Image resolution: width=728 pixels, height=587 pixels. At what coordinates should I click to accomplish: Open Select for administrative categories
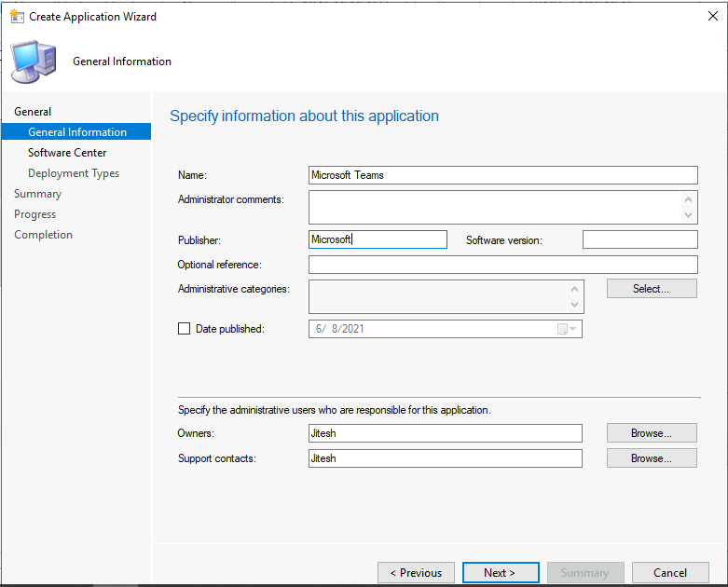click(x=652, y=289)
